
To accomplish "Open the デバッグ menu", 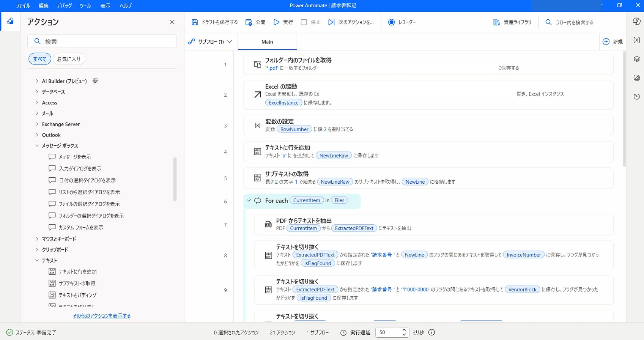I will click(x=64, y=6).
